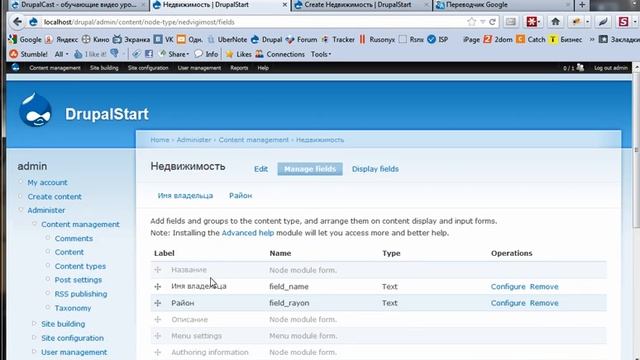The image size is (640, 360).
Task: Open the Tracker bookmark
Action: (338, 40)
